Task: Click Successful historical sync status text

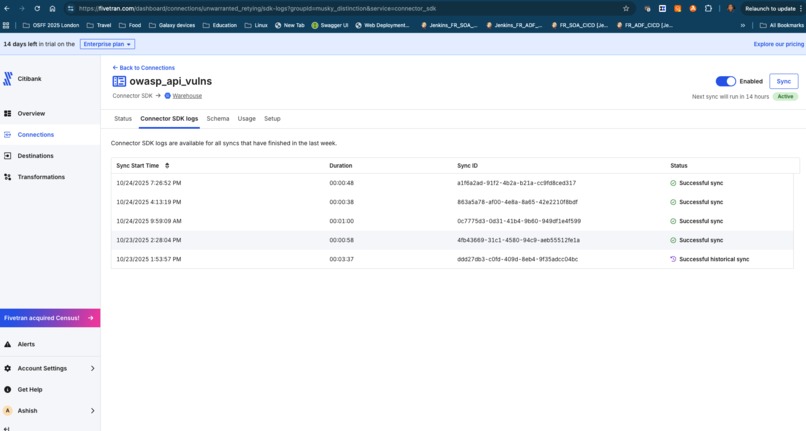Action: coord(714,259)
